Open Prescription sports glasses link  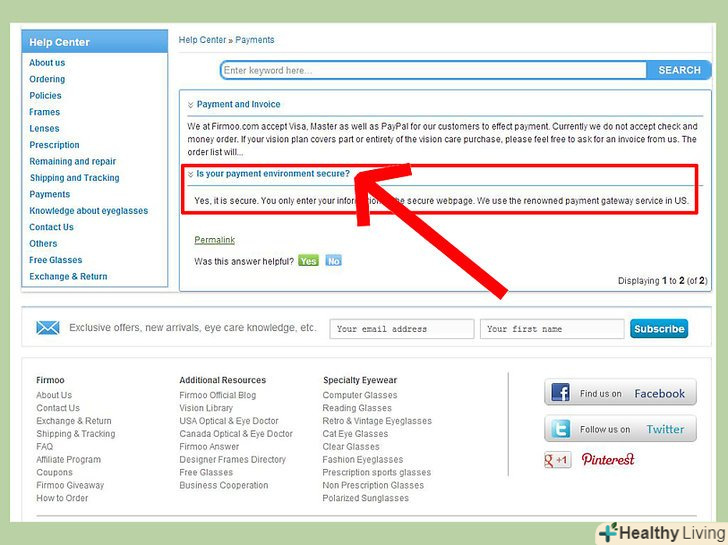click(x=377, y=473)
